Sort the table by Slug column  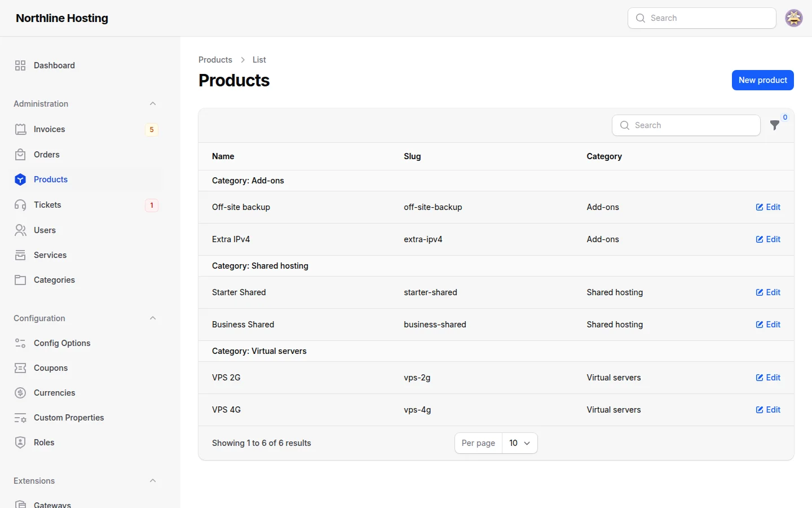coord(412,156)
